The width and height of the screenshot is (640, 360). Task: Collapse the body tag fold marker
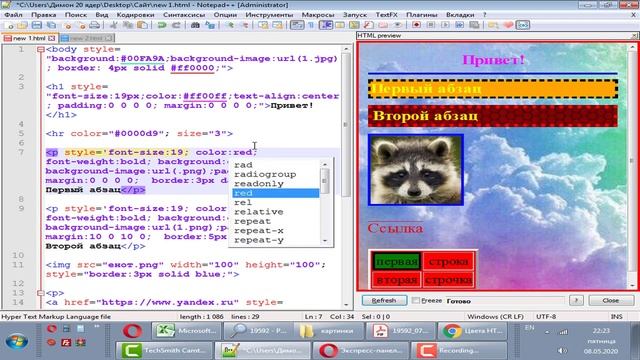tap(40, 49)
